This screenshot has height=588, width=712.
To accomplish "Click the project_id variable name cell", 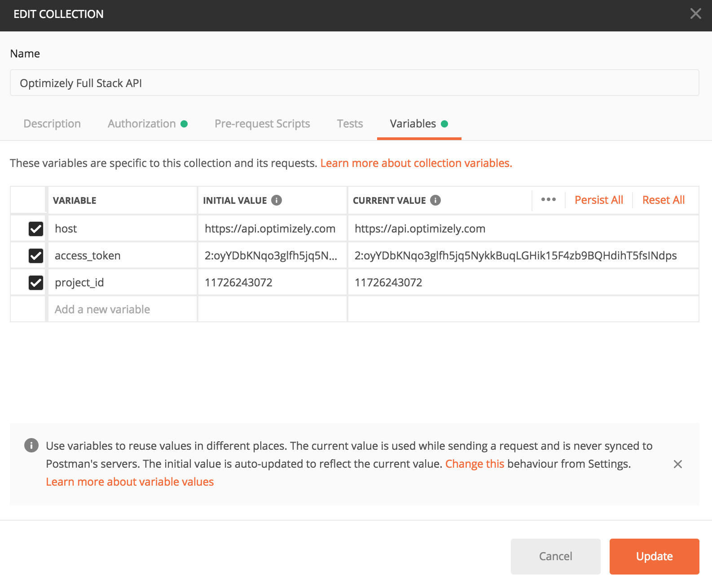I will pyautogui.click(x=122, y=282).
